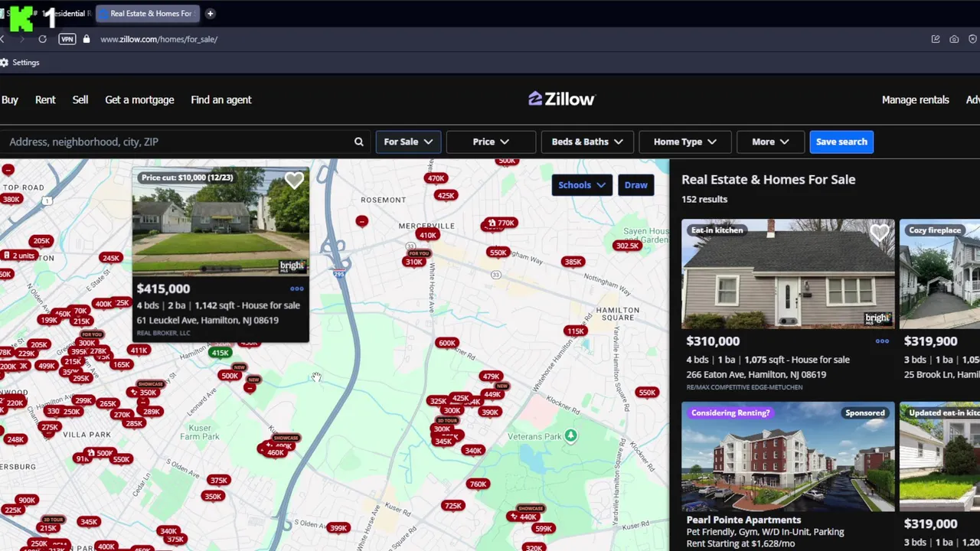Expand the Home Type dropdown
Image resolution: width=980 pixels, height=551 pixels.
[x=684, y=142]
